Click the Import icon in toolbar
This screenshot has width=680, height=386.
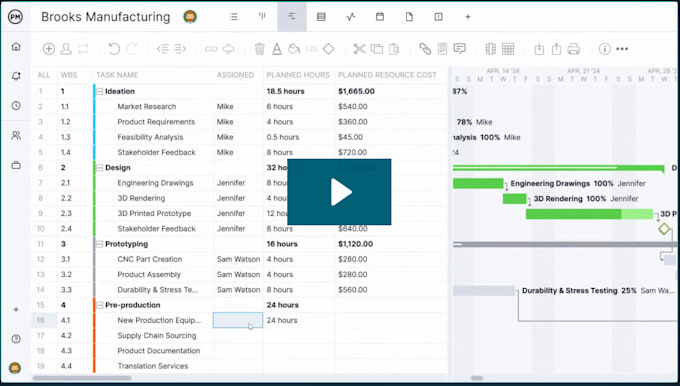(539, 49)
